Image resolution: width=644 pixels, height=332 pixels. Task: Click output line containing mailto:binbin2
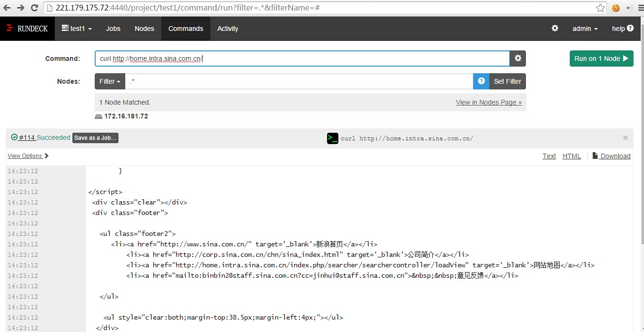tap(322, 275)
